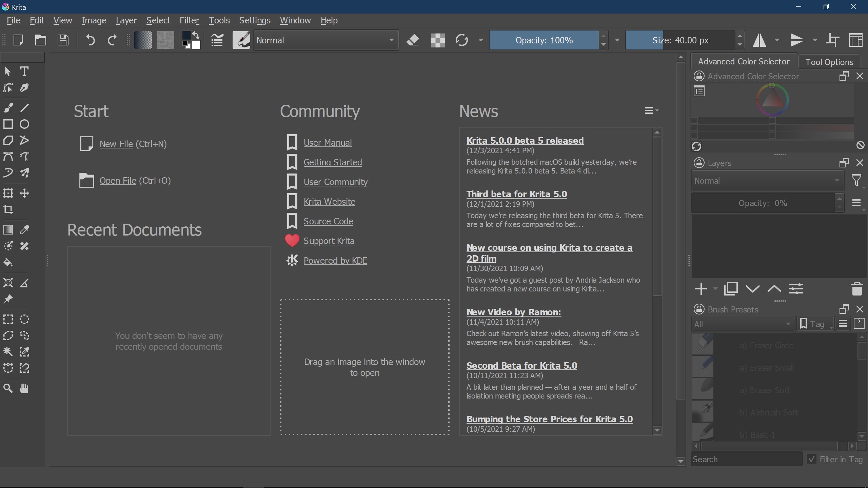868x488 pixels.
Task: Expand the All tags dropdown in Brush Presets
Action: click(743, 324)
